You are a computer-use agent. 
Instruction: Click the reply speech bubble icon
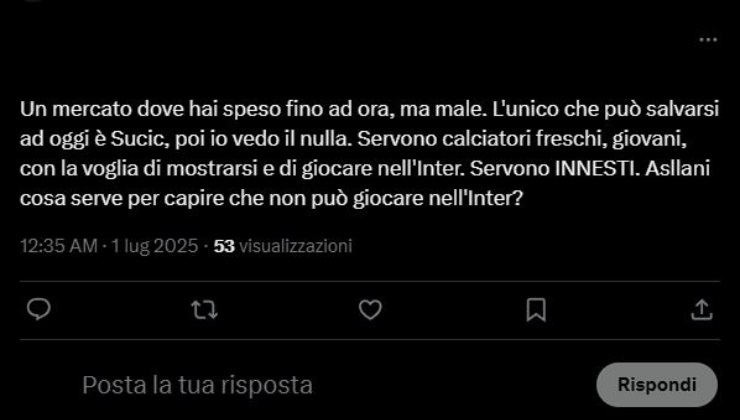click(x=39, y=310)
